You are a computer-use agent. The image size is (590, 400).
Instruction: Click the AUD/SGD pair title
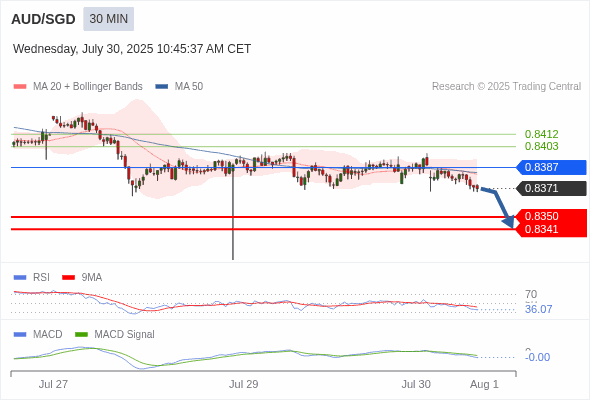tap(43, 19)
